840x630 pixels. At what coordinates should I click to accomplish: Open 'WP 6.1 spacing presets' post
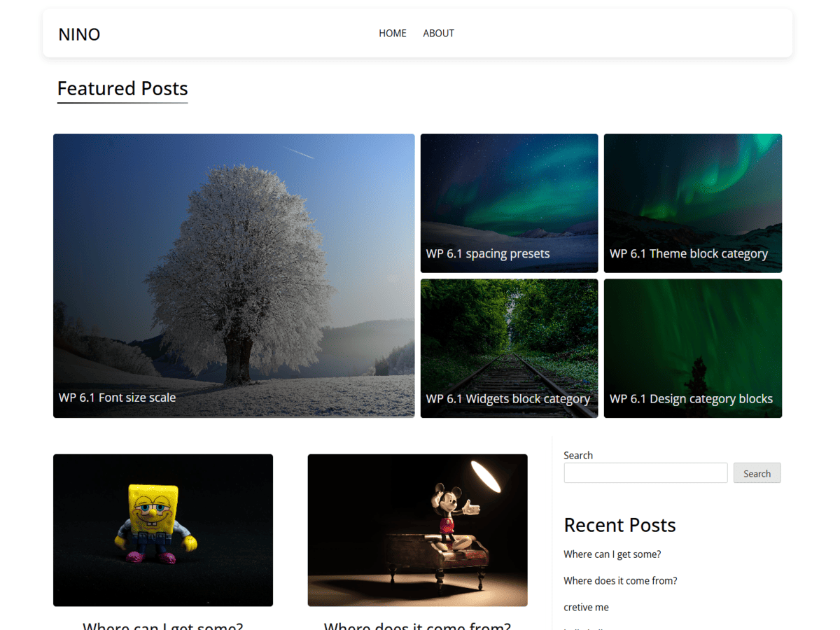point(488,253)
